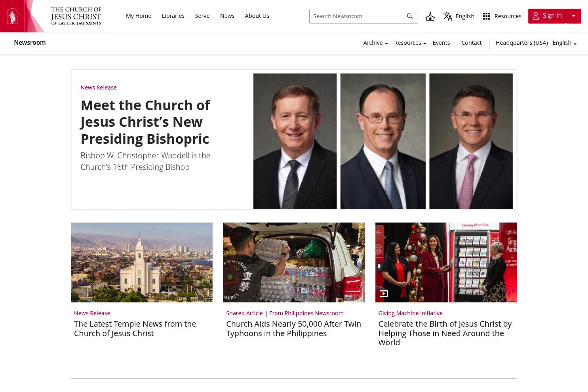Click The Church of Jesus Christ wordmark
Screen dimensions: 588x392
coord(76,16)
